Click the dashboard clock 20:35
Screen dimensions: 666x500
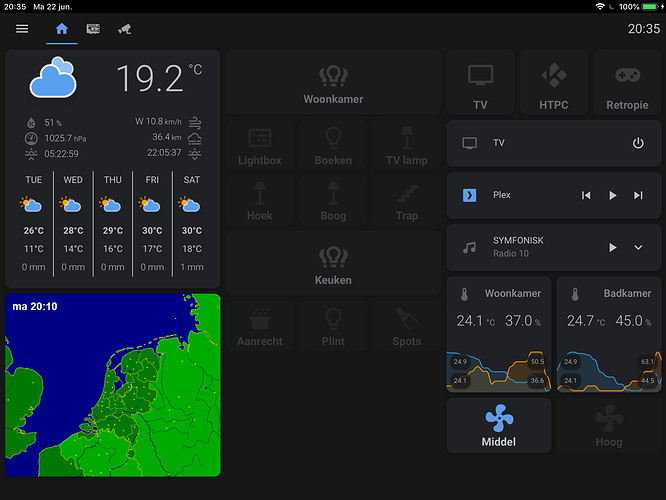point(644,29)
